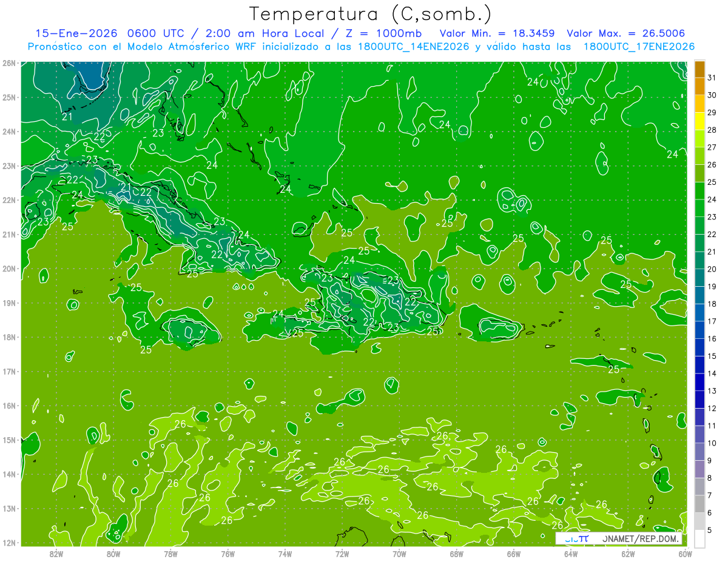This screenshot has height=562, width=728.
Task: Click the title "Temperatura (C,somb.)"
Action: click(371, 15)
